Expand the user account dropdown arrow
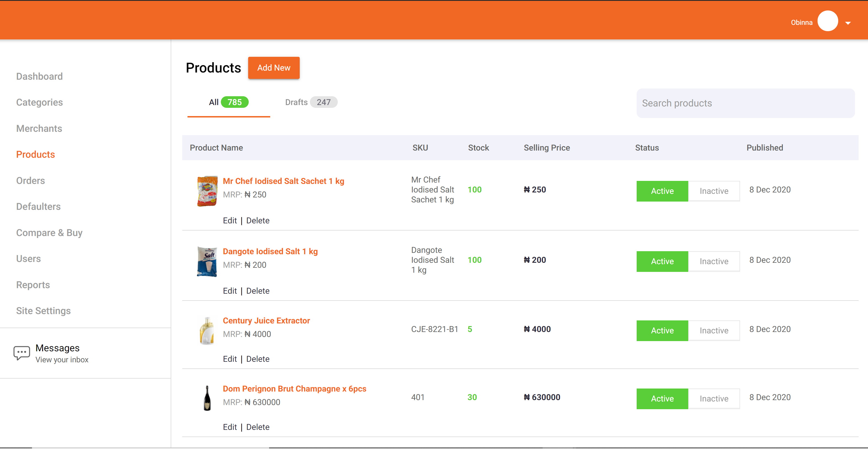 [x=848, y=23]
